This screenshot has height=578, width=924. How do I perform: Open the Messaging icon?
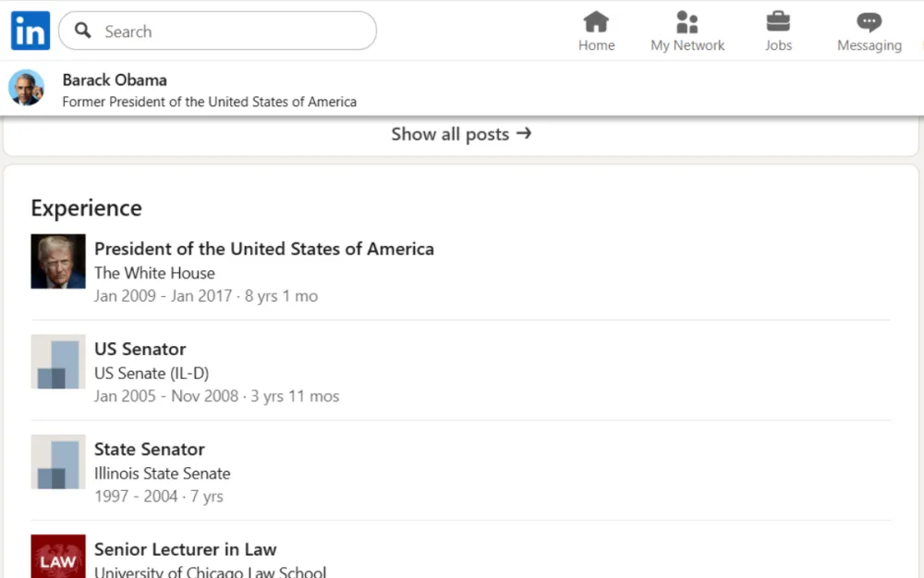(868, 23)
